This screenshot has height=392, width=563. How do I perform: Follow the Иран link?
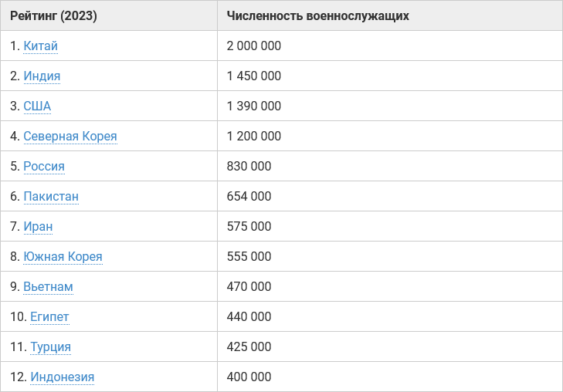point(38,227)
